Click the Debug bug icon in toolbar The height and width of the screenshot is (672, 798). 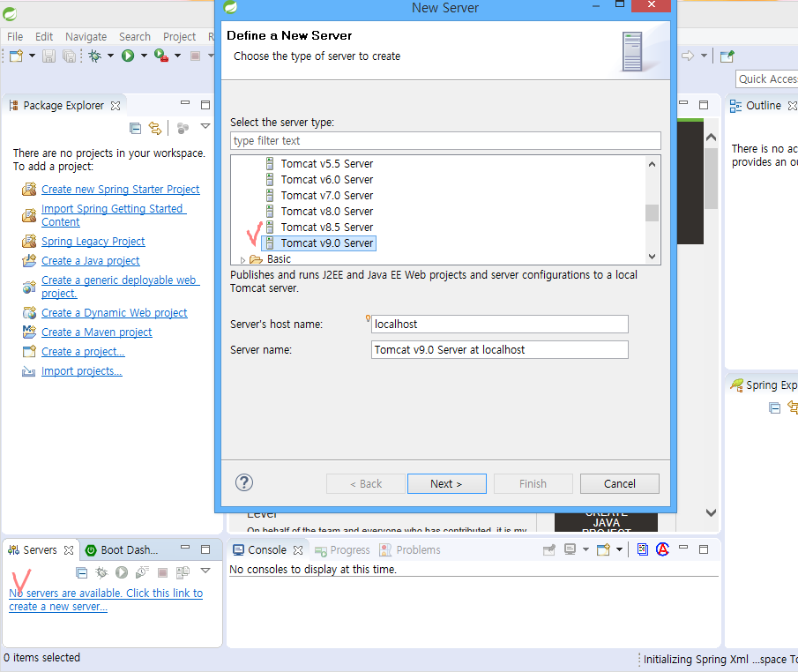click(x=95, y=56)
